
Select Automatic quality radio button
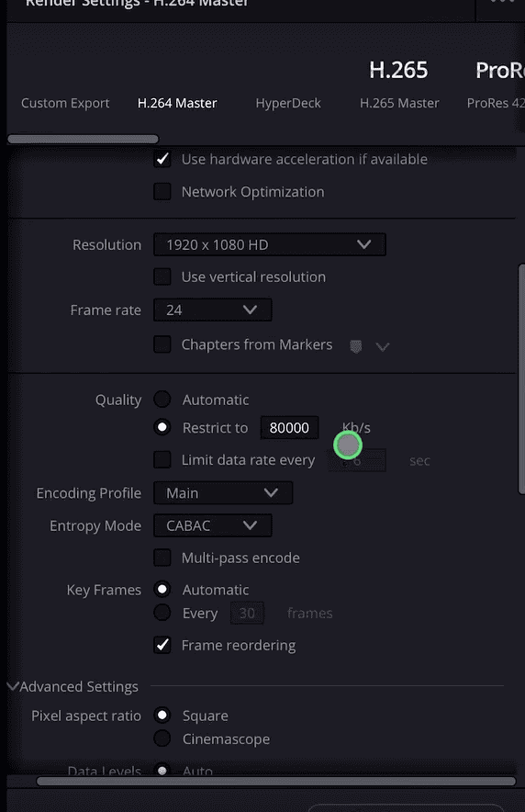(162, 400)
